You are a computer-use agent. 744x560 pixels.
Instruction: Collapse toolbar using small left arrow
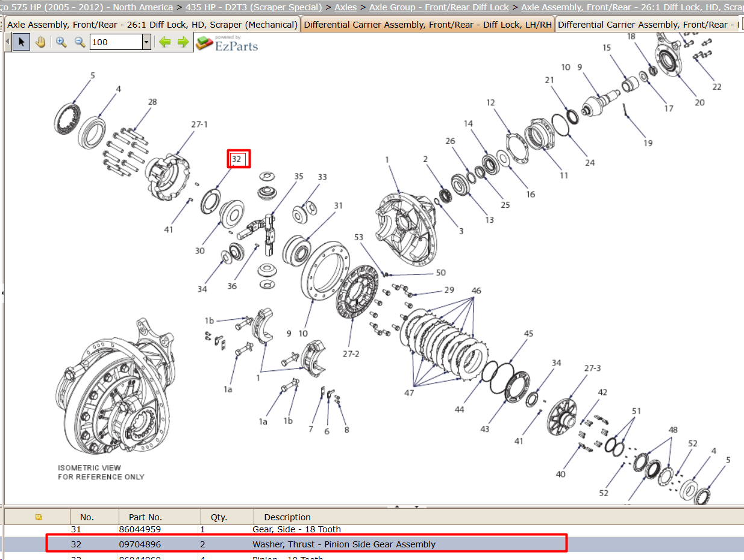click(7, 42)
